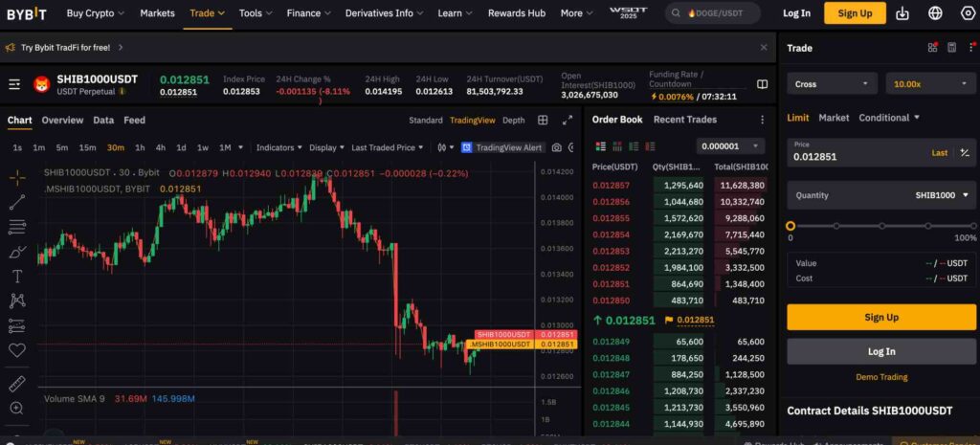Switch chart mode to Depth

[514, 120]
